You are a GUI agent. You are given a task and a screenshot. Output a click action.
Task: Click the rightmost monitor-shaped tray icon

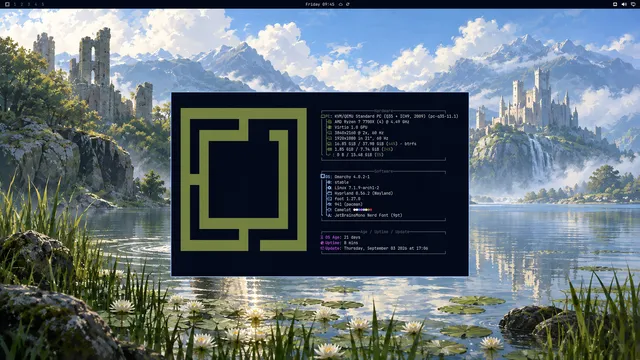click(x=633, y=4)
